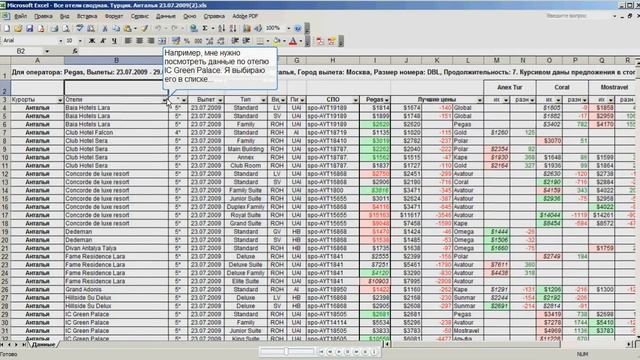This screenshot has height=360, width=640.
Task: Toggle Italic formatting (К)
Action: (x=103, y=41)
